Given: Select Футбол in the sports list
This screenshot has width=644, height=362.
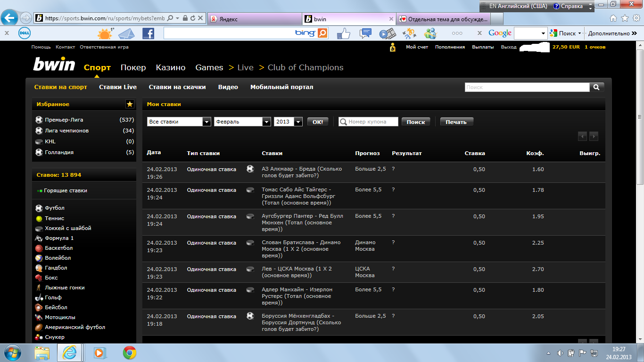Looking at the screenshot, I should (x=55, y=208).
